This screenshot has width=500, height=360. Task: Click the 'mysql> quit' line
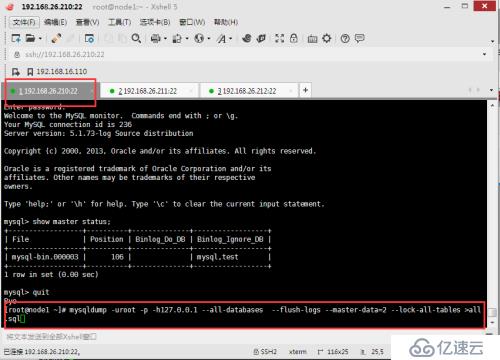pos(27,292)
